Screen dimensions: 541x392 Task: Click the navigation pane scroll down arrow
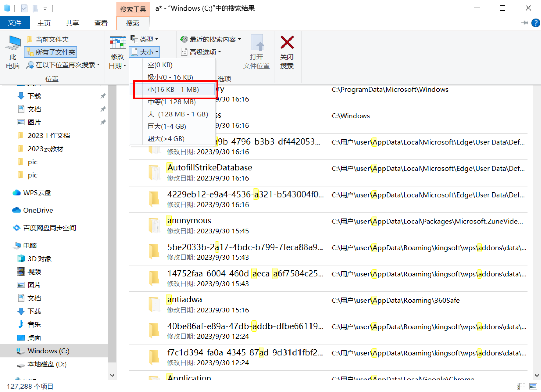112,375
